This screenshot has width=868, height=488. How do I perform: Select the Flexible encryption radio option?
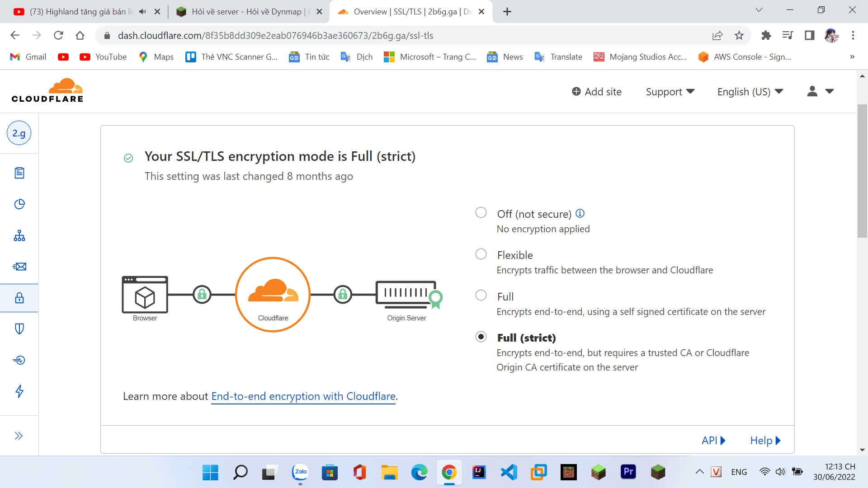pyautogui.click(x=481, y=254)
